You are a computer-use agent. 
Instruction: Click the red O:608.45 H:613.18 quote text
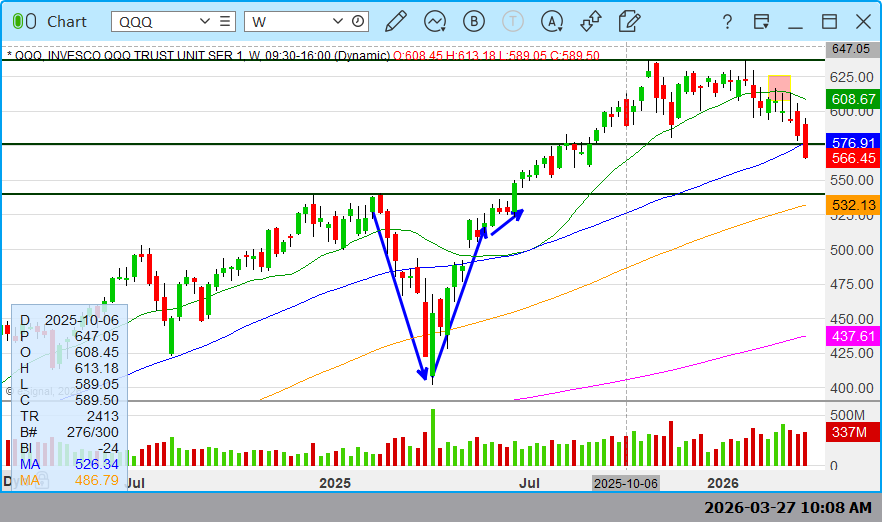click(x=496, y=55)
